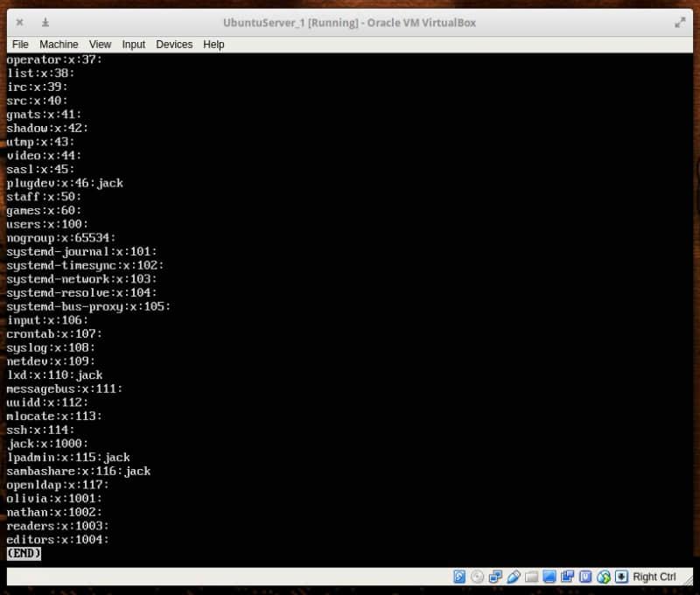The image size is (700, 595).
Task: Click the keyboard capture arrow icon
Action: (621, 577)
